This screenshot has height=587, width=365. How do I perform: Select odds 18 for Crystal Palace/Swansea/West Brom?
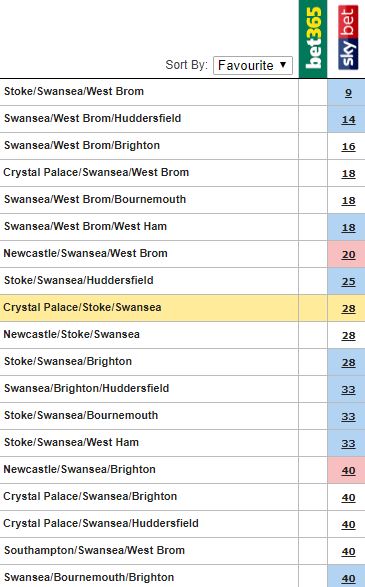[348, 173]
